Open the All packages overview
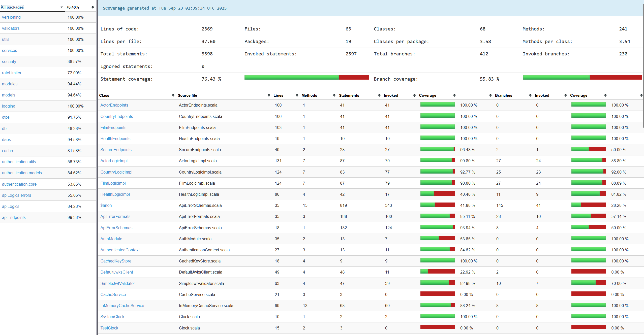The width and height of the screenshot is (644, 335). 12,7
